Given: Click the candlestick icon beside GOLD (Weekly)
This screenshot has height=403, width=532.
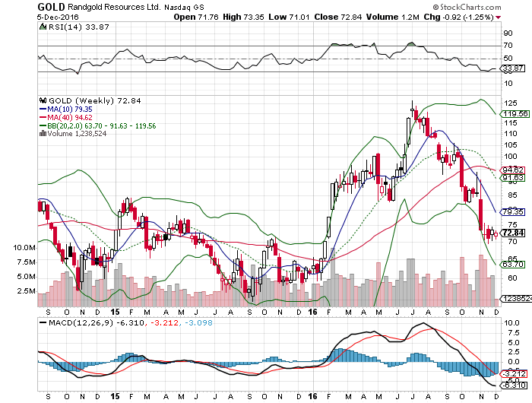Looking at the screenshot, I should pos(43,100).
